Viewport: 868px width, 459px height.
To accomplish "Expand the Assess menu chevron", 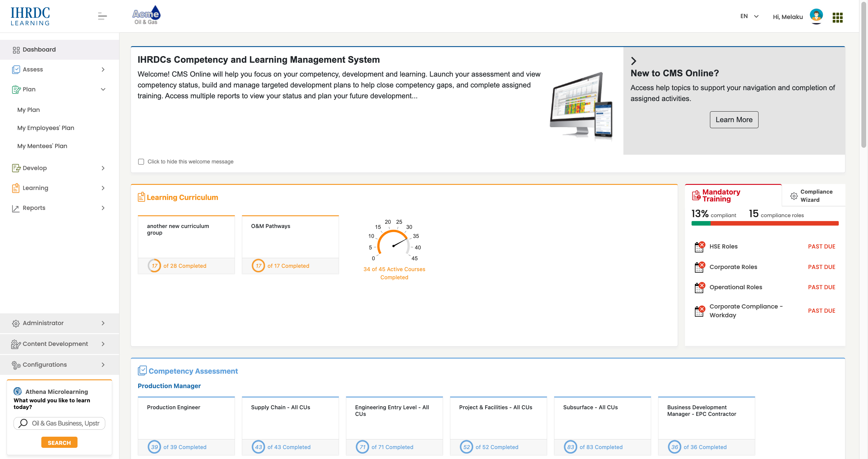I will coord(103,69).
